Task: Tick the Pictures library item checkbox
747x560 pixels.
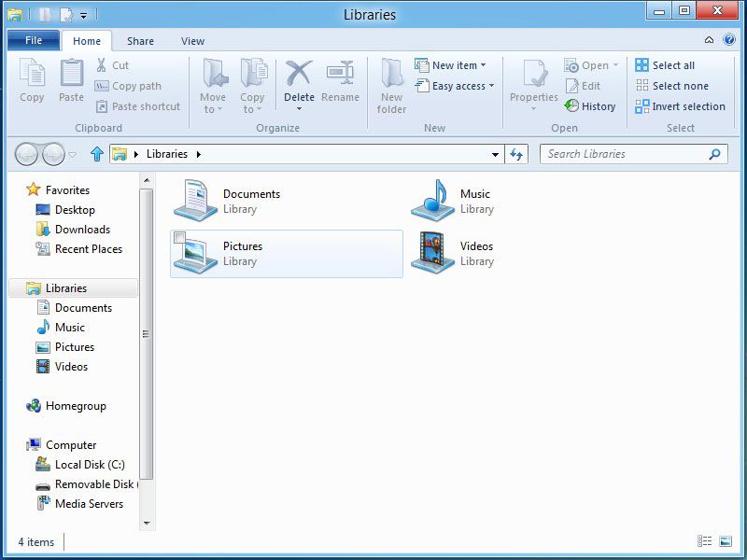Action: (x=179, y=237)
